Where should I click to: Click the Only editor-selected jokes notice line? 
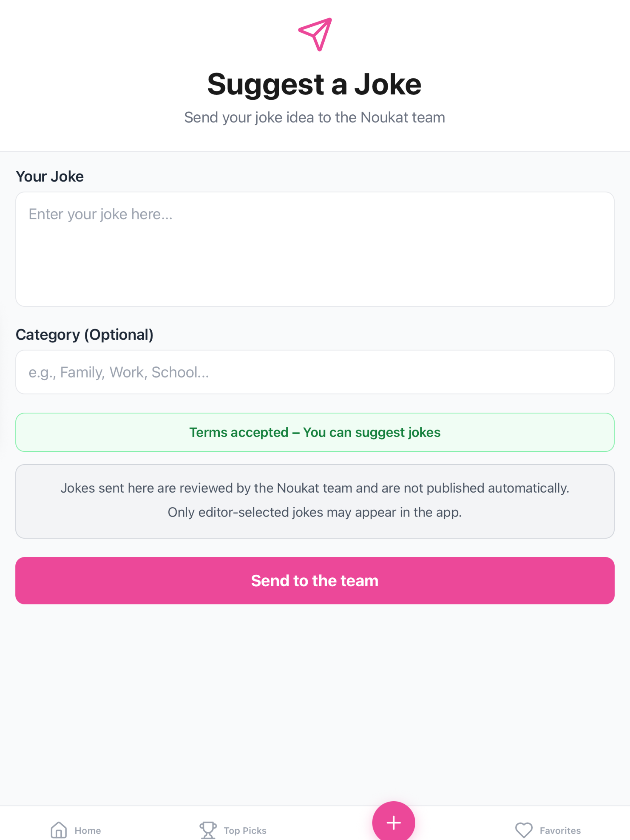pos(315,512)
